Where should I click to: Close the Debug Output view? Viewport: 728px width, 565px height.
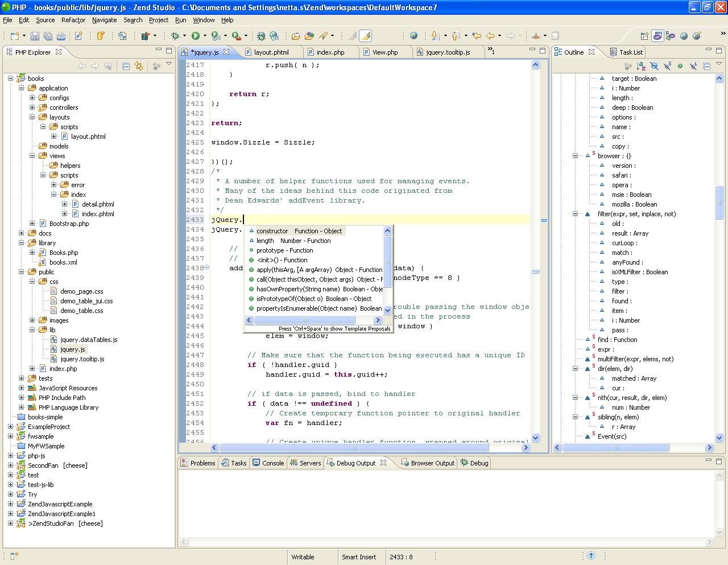[383, 463]
